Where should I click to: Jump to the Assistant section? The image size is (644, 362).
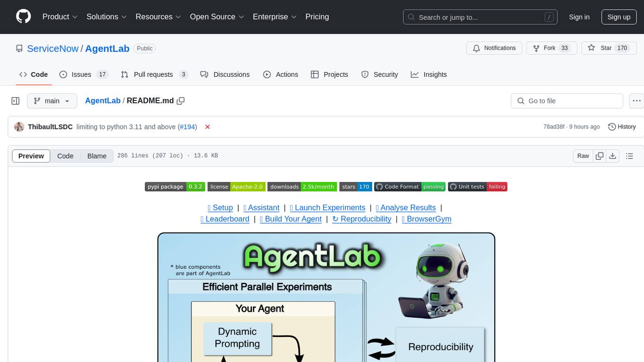(x=261, y=208)
